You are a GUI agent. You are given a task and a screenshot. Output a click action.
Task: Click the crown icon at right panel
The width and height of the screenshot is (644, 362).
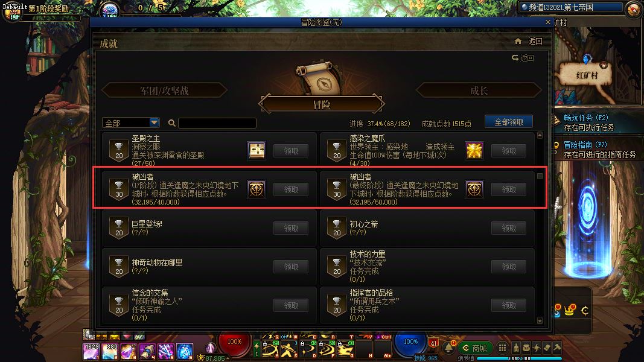click(x=569, y=311)
